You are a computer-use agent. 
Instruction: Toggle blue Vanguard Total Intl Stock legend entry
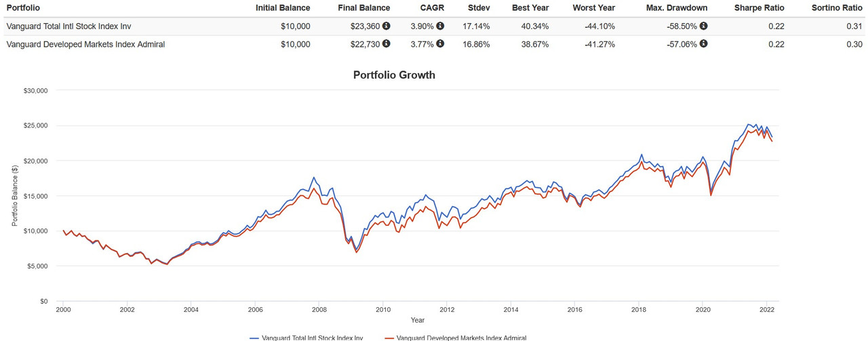pos(306,337)
